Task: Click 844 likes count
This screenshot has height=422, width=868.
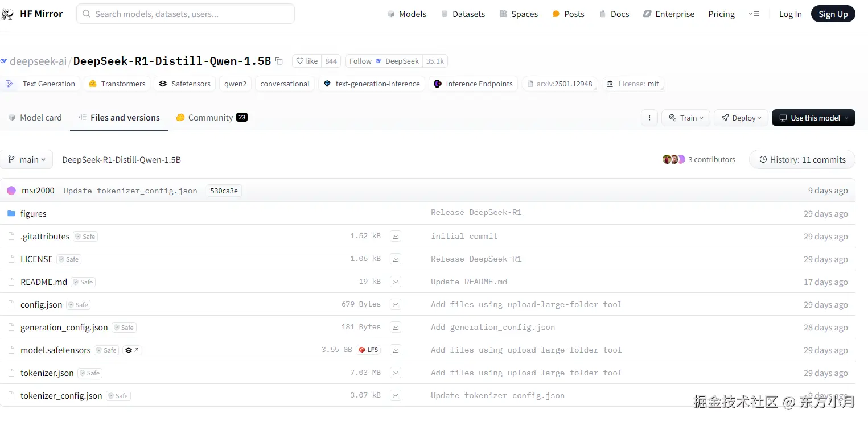Action: (x=331, y=61)
